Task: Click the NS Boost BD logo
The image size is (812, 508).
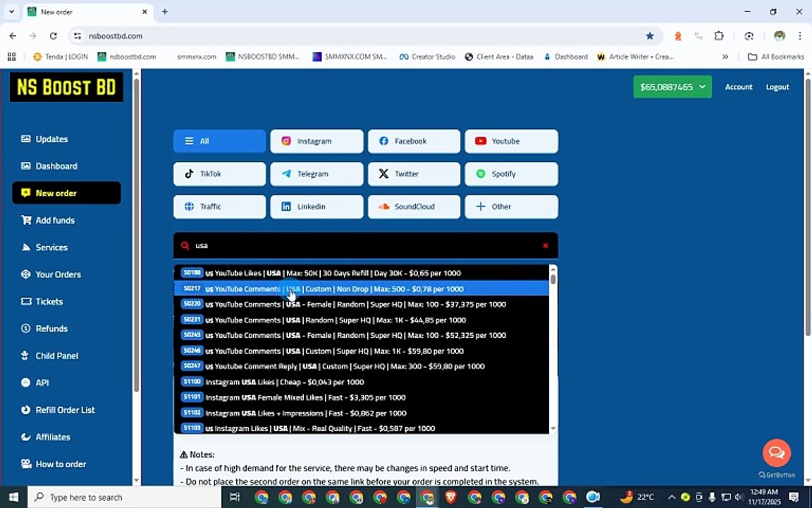Action: (66, 87)
